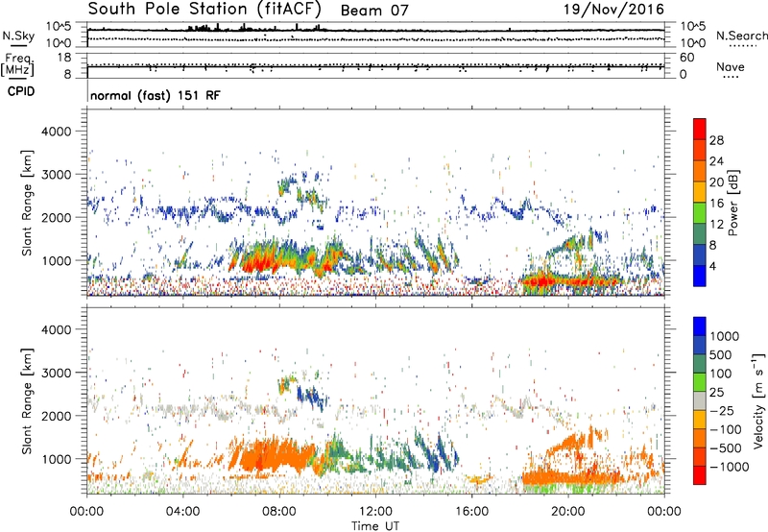Click the '-1000' tick on Velocity colorbar
The image size is (768, 532).
click(729, 467)
